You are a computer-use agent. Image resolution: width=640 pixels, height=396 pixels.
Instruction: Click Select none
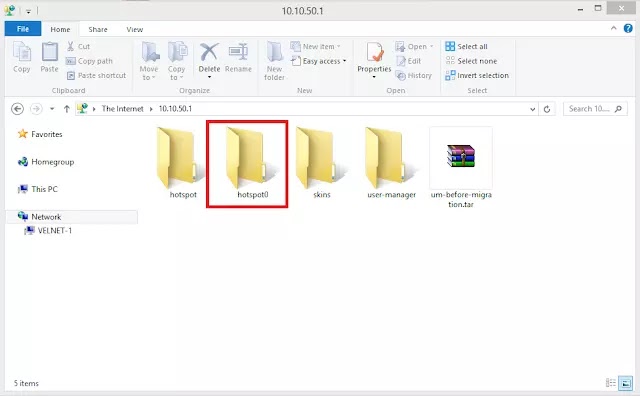[471, 61]
